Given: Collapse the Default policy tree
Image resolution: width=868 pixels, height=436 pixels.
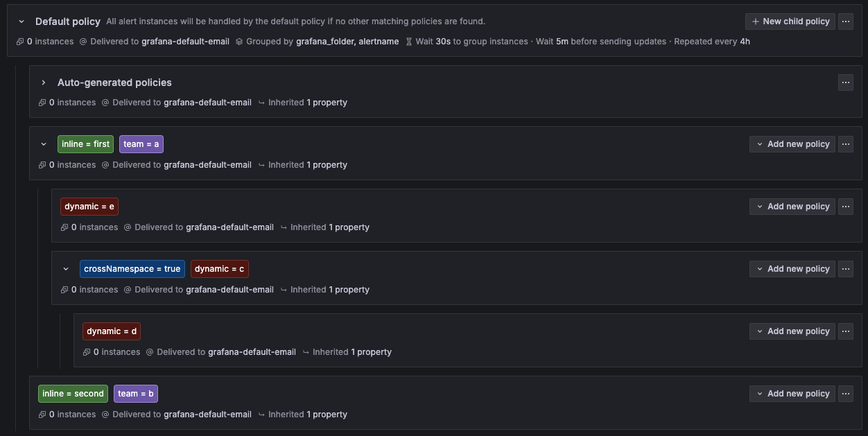Looking at the screenshot, I should pos(21,21).
